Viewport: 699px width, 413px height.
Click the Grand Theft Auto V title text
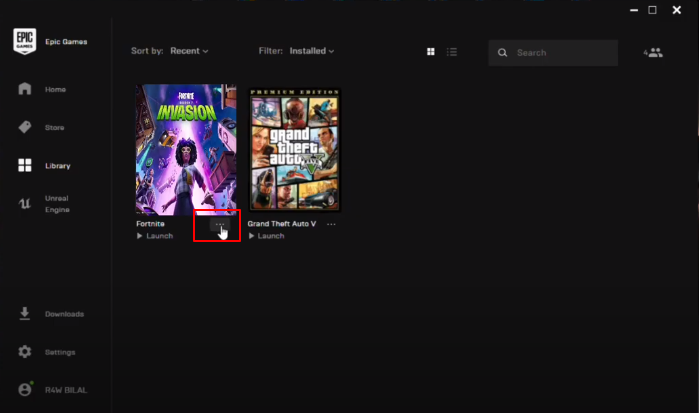click(282, 224)
